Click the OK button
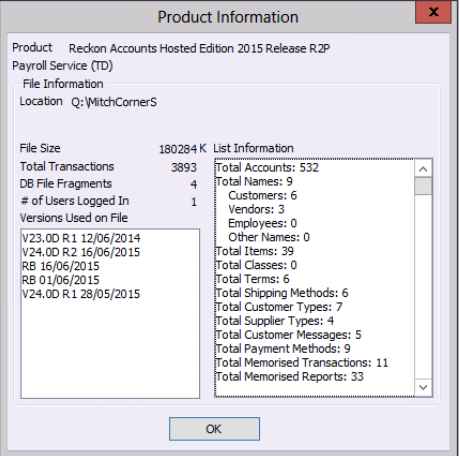Image resolution: width=460 pixels, height=456 pixels. tap(214, 429)
